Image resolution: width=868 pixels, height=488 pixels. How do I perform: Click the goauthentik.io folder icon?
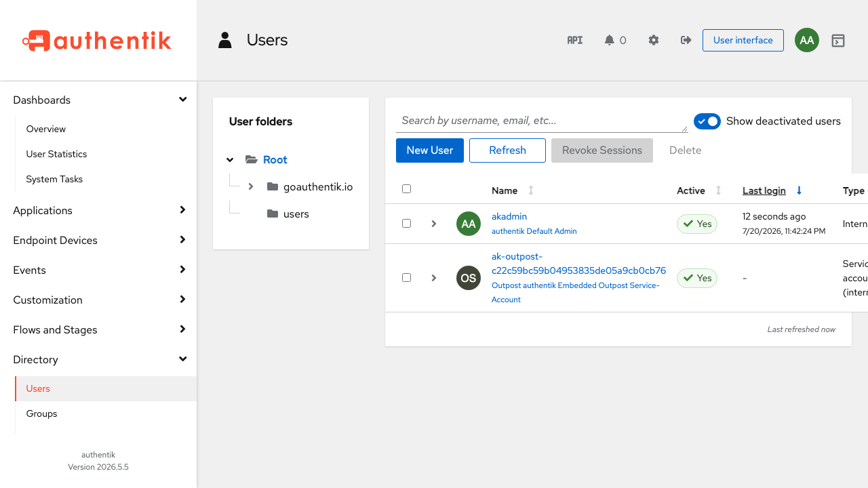[273, 186]
